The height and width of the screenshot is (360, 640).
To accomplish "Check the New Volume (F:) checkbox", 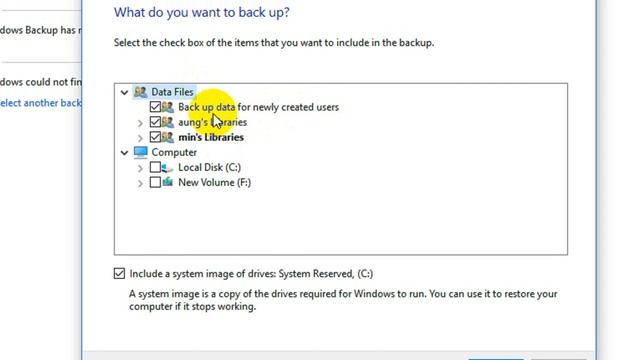I will [x=155, y=182].
